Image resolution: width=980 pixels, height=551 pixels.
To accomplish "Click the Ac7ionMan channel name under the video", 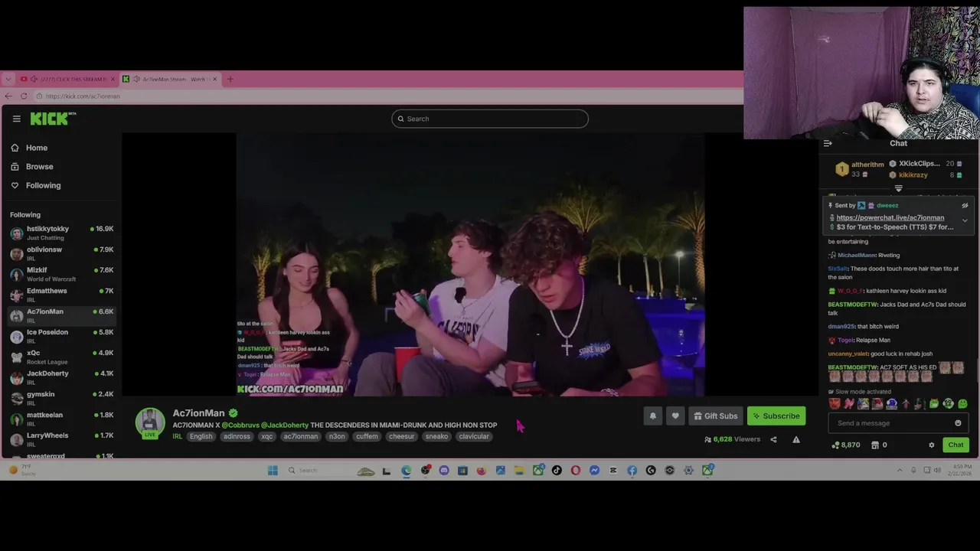I will coord(198,413).
